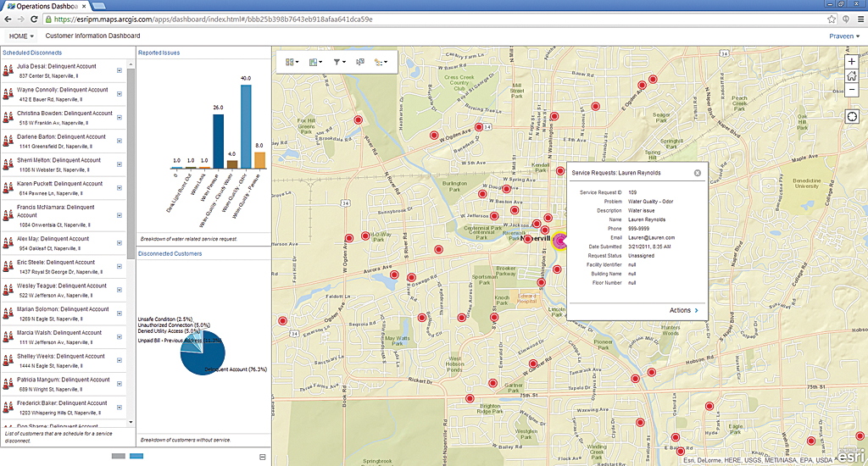Select the Eric Steele: Delinquent Account entry
This screenshot has width=868, height=466.
(x=63, y=267)
